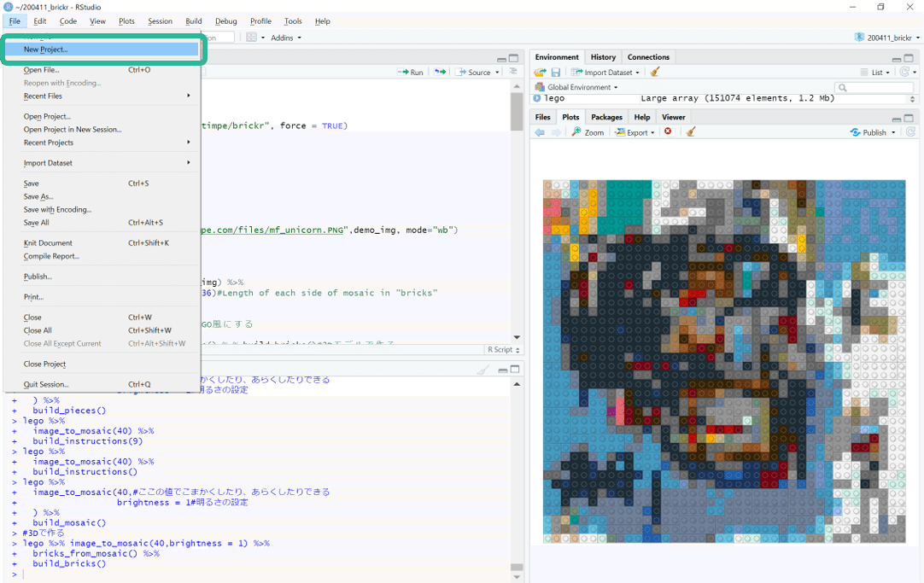This screenshot has width=924, height=583.
Task: Click the Zoom plot button
Action: pos(588,132)
